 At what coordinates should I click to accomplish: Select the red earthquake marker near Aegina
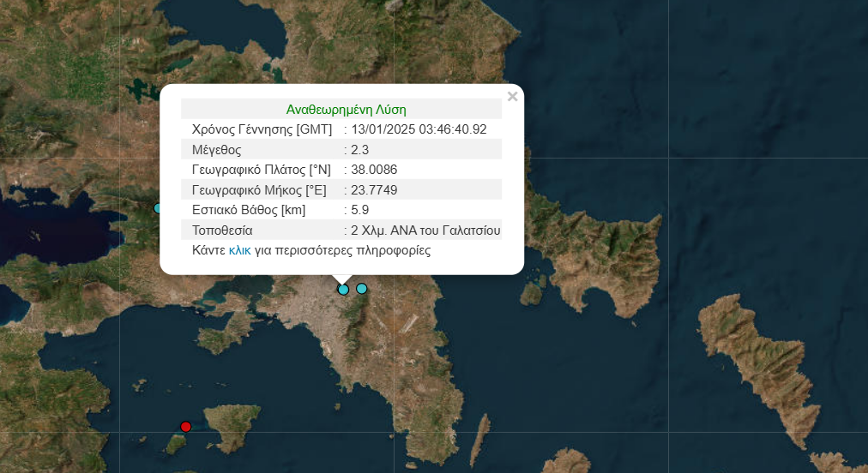pos(186,427)
